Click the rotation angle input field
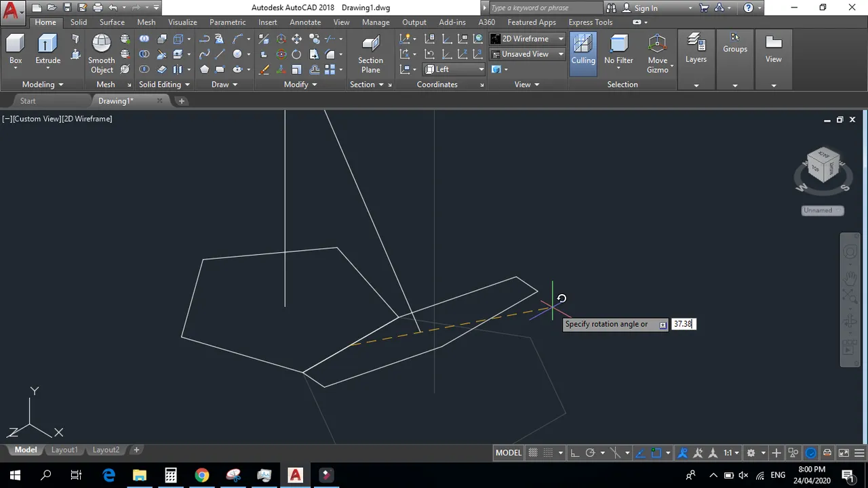868x488 pixels. [x=683, y=324]
